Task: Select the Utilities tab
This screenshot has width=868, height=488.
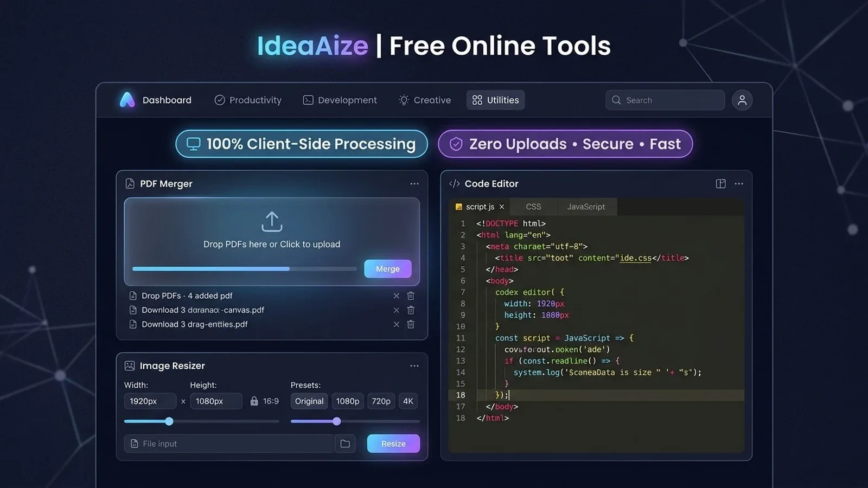Action: pyautogui.click(x=495, y=100)
